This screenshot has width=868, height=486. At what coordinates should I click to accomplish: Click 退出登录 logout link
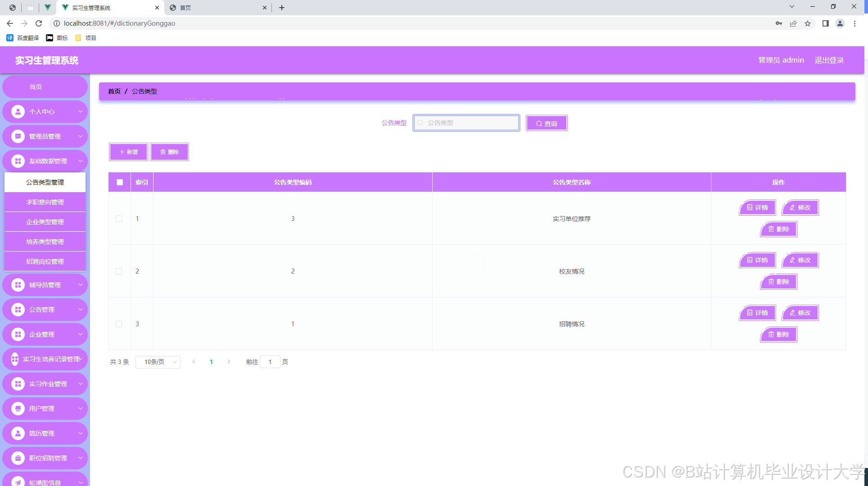point(829,60)
